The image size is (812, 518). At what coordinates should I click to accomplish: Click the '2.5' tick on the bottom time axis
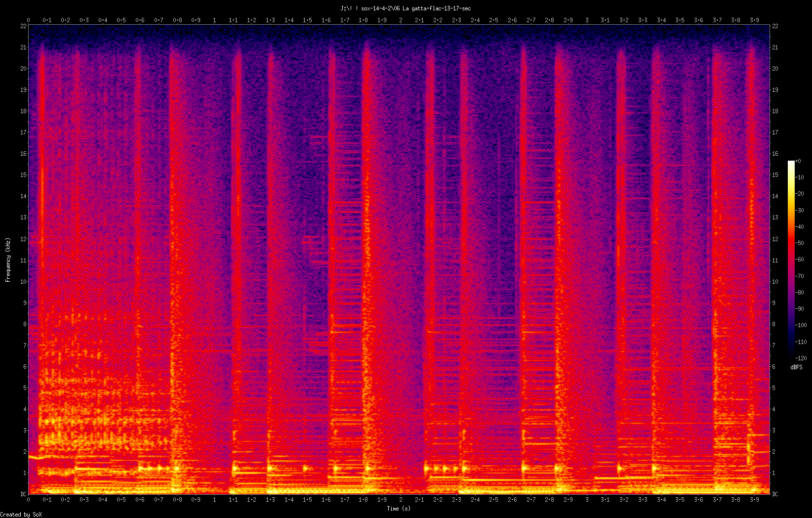point(493,500)
